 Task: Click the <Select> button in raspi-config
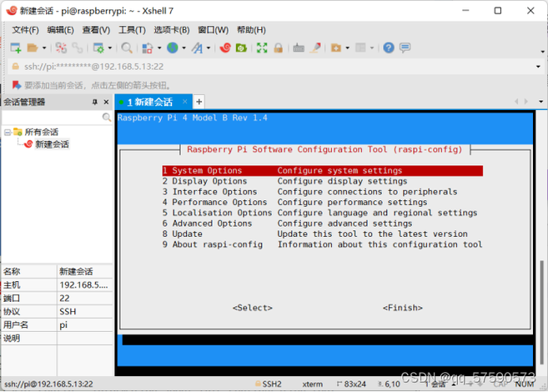(x=253, y=308)
